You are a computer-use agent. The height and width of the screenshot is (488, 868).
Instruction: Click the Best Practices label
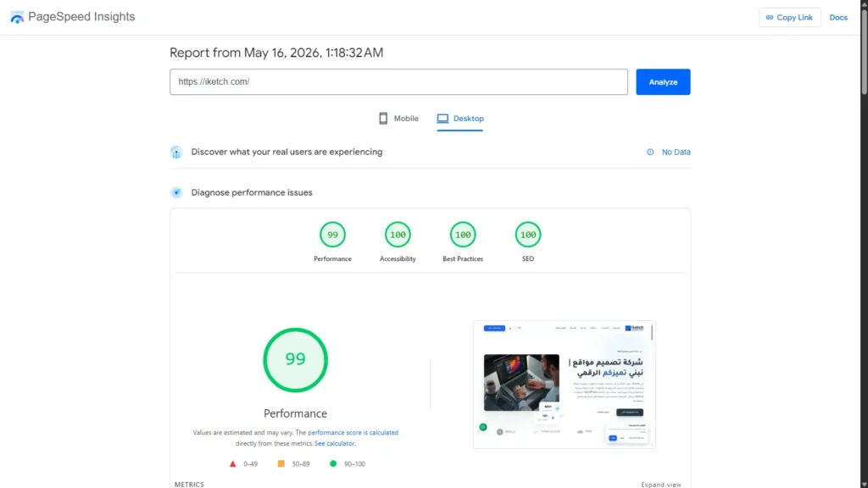click(x=463, y=259)
